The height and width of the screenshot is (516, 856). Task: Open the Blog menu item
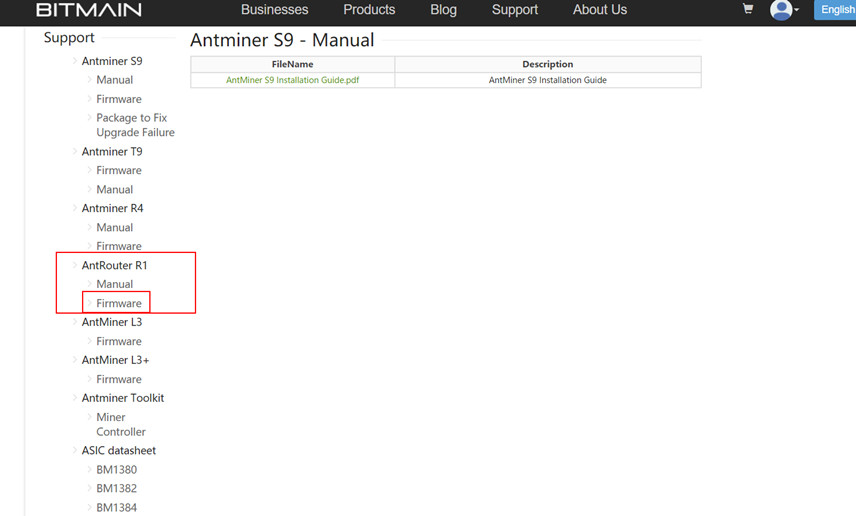(x=443, y=10)
